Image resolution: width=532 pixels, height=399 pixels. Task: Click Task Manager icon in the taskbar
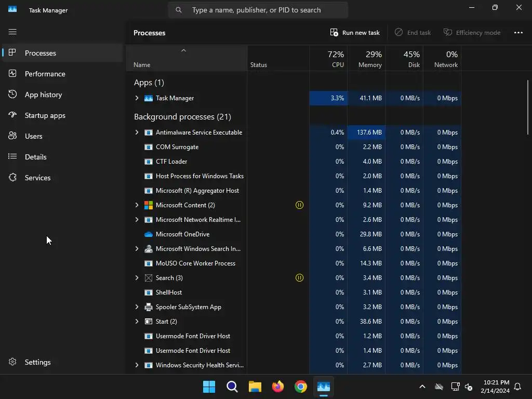pyautogui.click(x=323, y=387)
